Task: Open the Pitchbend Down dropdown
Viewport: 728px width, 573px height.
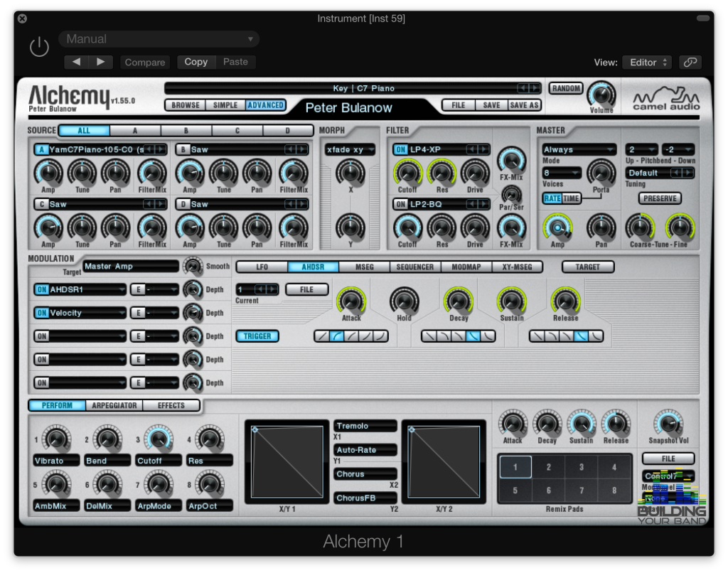Action: coord(678,149)
